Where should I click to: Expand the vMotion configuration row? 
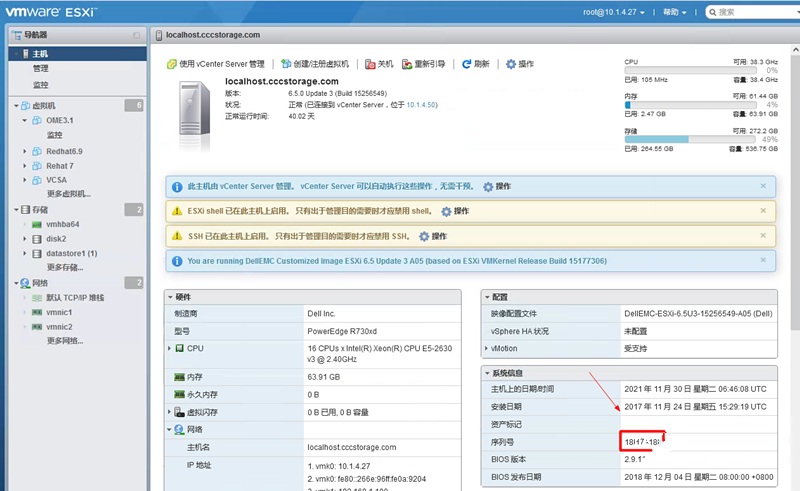click(486, 348)
